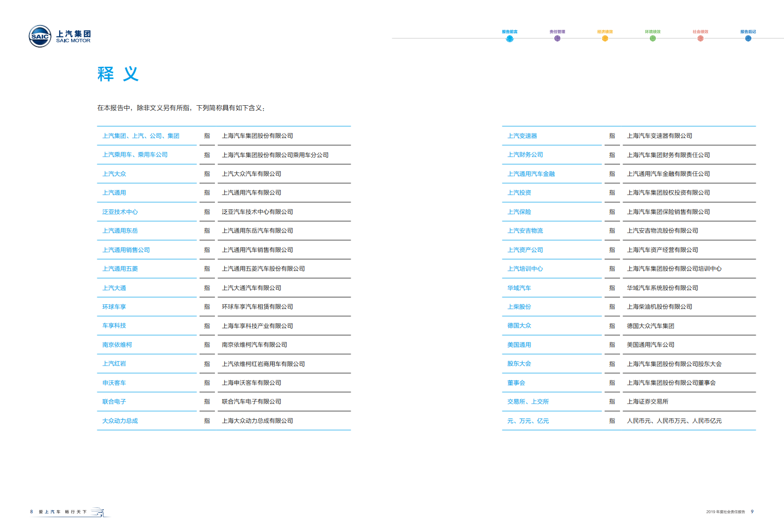Image resolution: width=784 pixels, height=532 pixels.
Task: Open the 报告前言 section label
Action: pyautogui.click(x=510, y=32)
